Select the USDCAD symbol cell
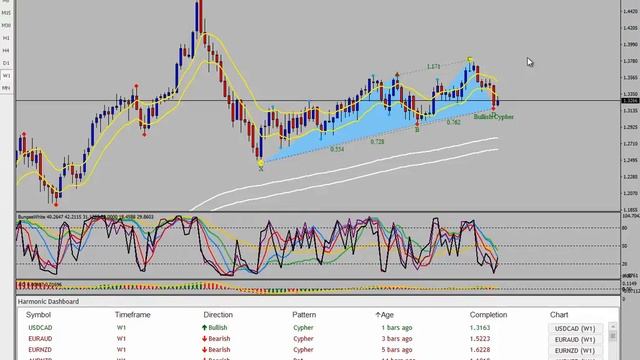 tap(40, 328)
